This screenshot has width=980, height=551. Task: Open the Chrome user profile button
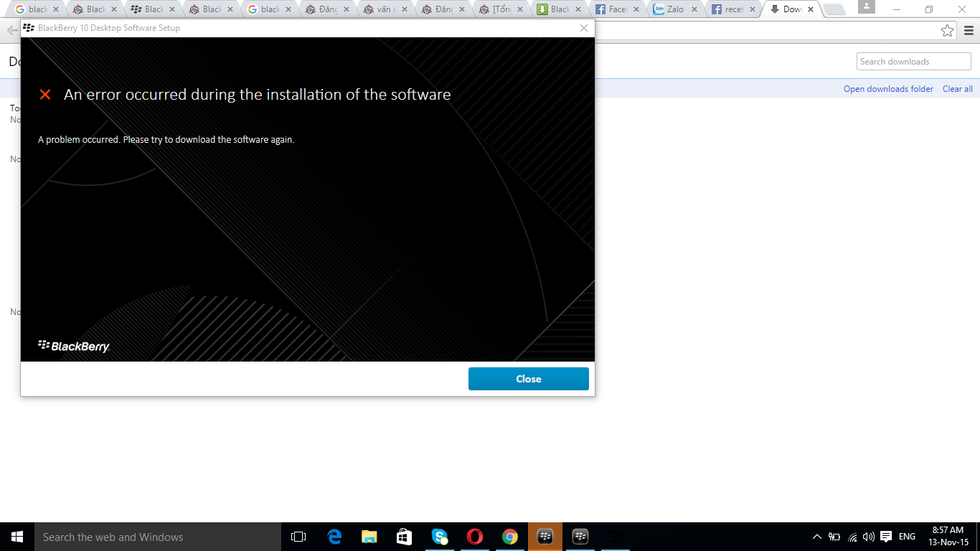pyautogui.click(x=867, y=6)
